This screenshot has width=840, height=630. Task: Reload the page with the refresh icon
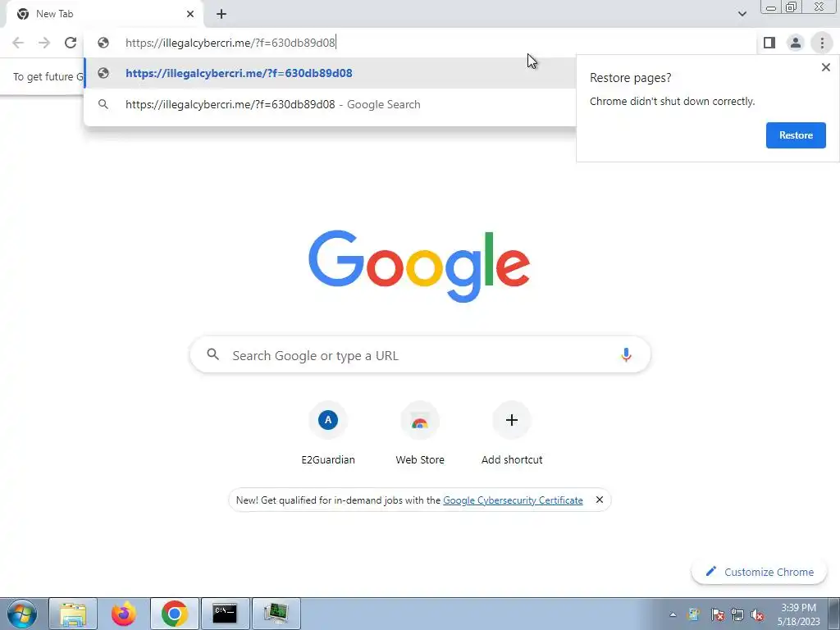pos(71,43)
